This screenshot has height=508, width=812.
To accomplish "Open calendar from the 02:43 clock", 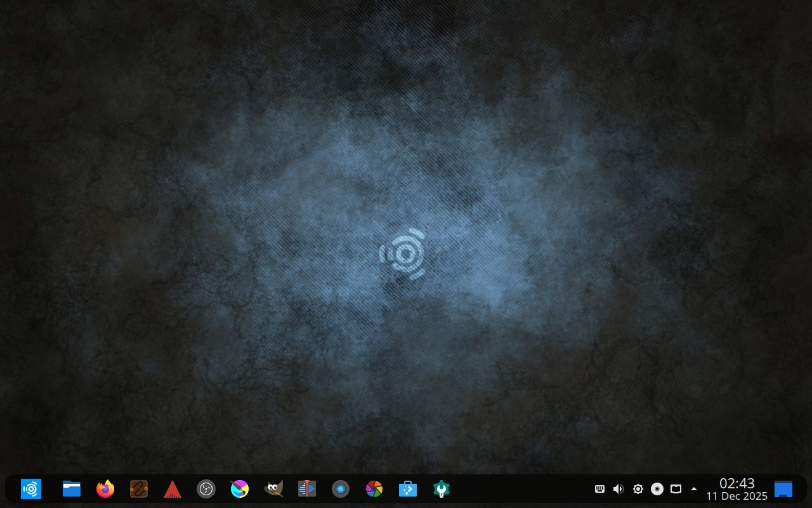I will click(737, 489).
